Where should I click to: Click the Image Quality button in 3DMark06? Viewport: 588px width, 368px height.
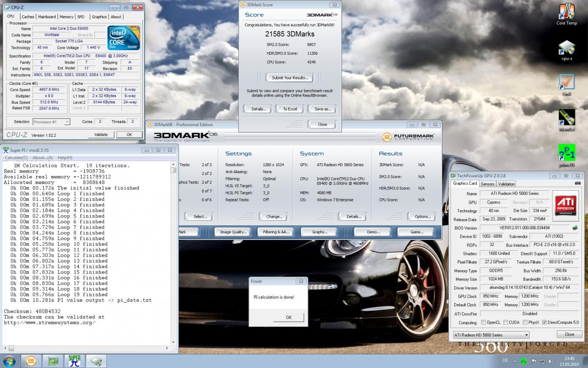233,232
